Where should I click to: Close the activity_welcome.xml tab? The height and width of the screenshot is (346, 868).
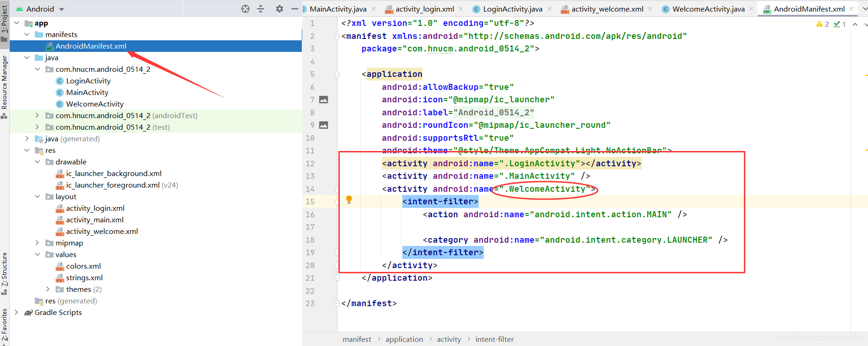coord(650,9)
